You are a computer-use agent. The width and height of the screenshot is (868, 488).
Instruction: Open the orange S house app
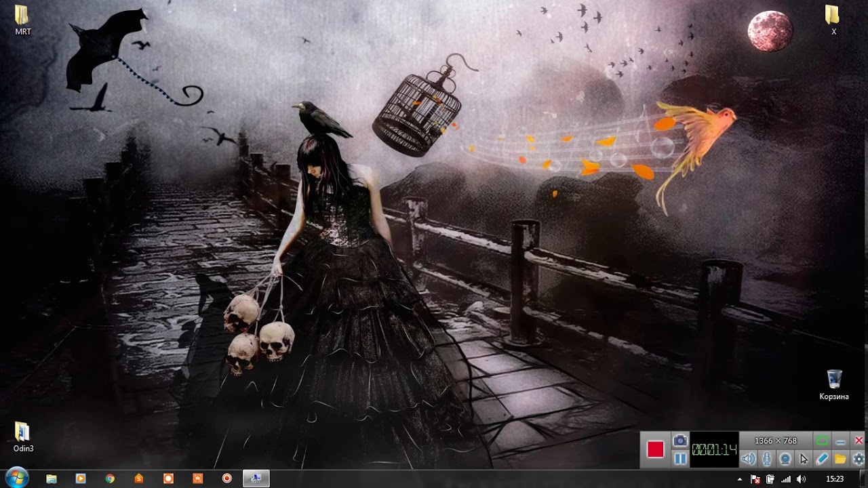pyautogui.click(x=139, y=479)
